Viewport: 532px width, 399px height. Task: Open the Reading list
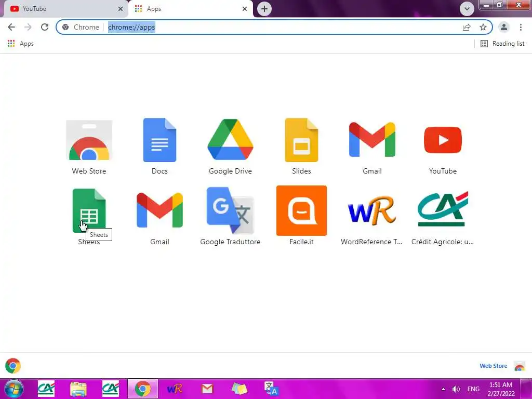[502, 44]
